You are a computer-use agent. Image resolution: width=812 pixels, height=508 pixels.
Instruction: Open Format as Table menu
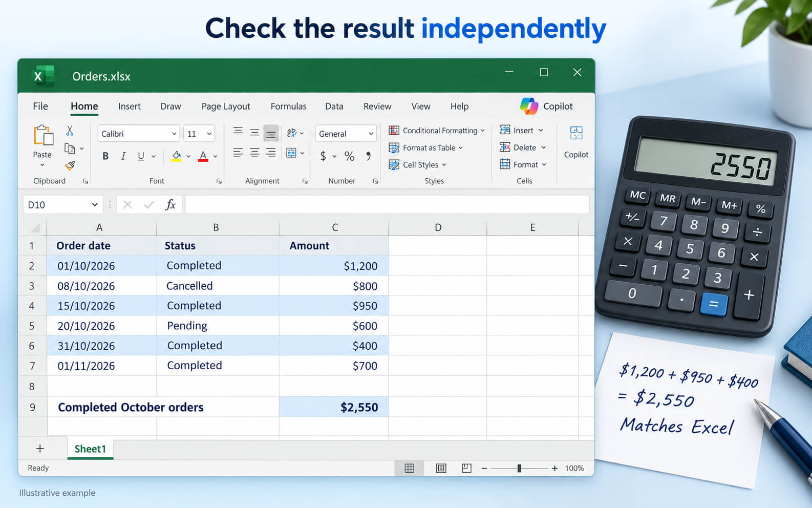pos(426,147)
